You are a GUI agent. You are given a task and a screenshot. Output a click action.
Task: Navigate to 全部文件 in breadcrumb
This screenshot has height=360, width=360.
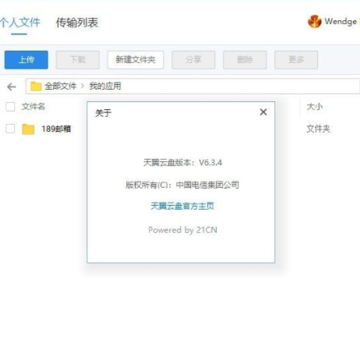click(x=60, y=86)
